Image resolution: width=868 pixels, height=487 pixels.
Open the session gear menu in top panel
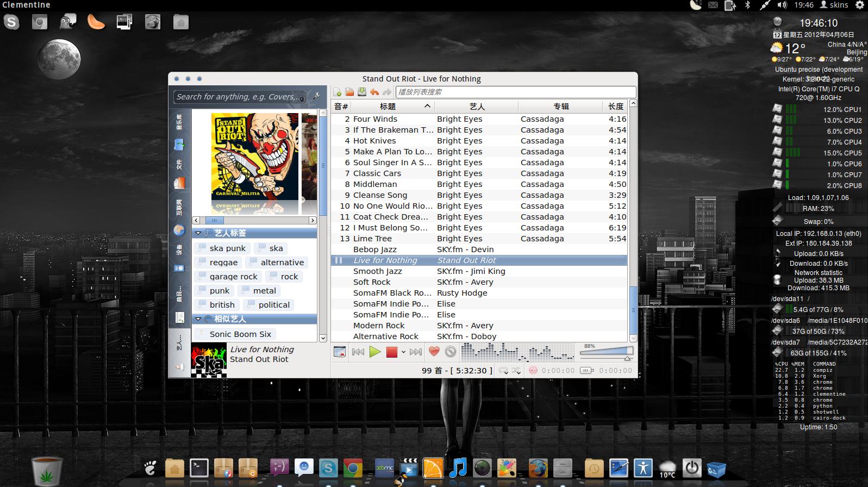[860, 5]
